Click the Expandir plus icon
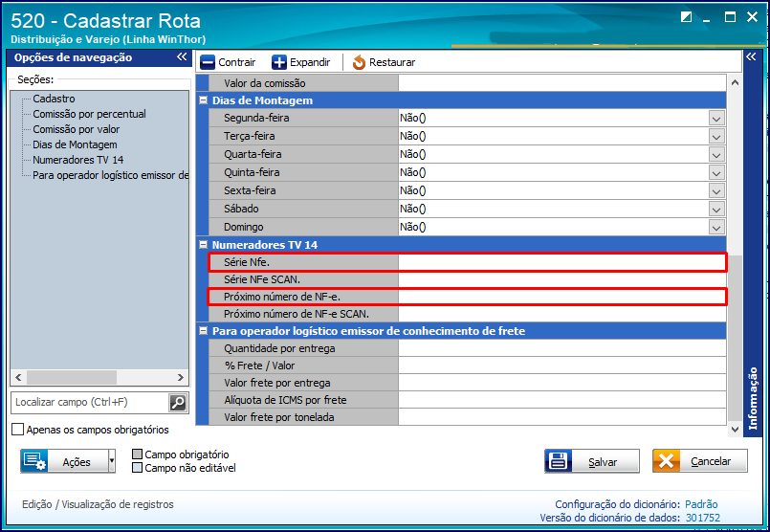The width and height of the screenshot is (770, 532). click(279, 62)
